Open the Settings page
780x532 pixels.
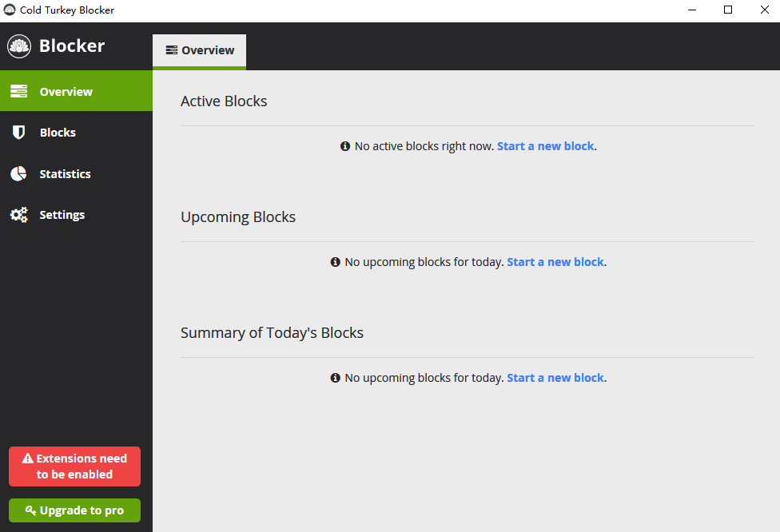62,215
